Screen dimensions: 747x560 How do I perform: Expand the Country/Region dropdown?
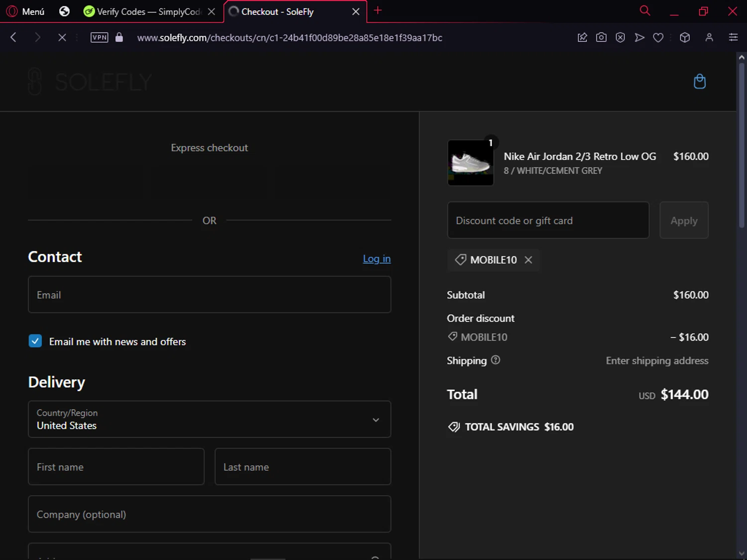[x=210, y=419]
